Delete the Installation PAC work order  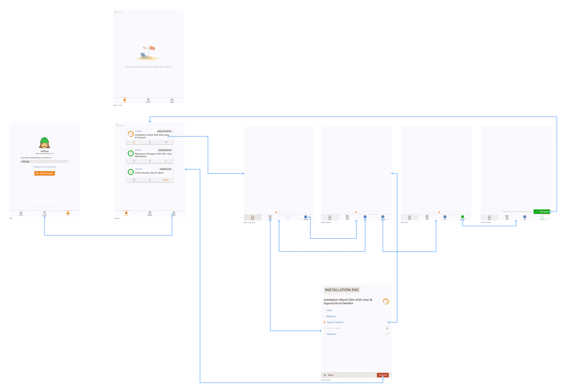coord(383,375)
